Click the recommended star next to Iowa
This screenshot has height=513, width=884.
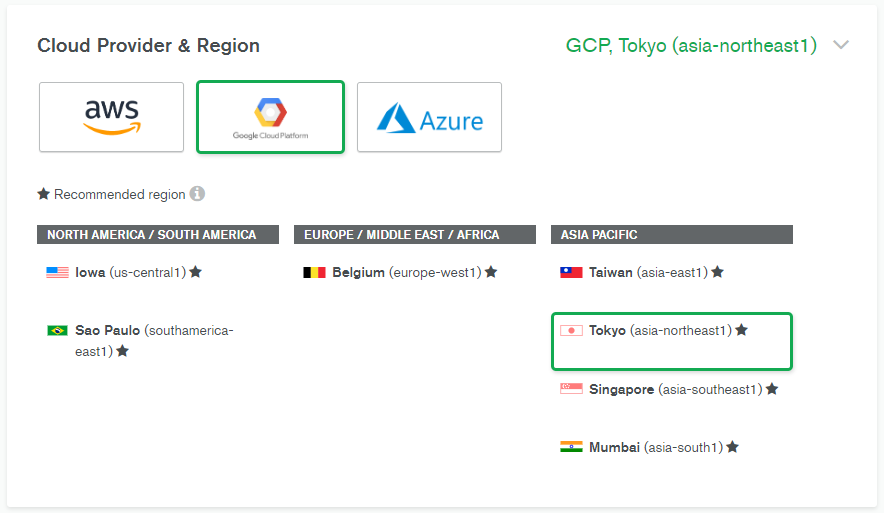196,272
